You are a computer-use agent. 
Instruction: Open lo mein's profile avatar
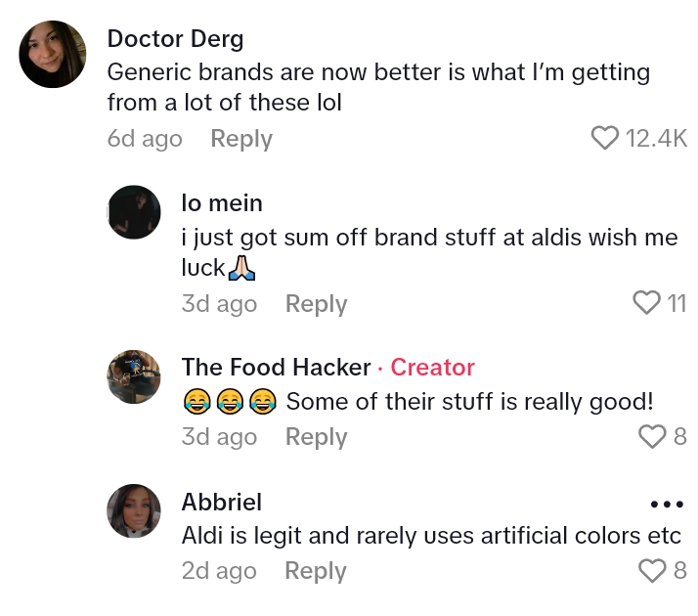click(x=133, y=211)
